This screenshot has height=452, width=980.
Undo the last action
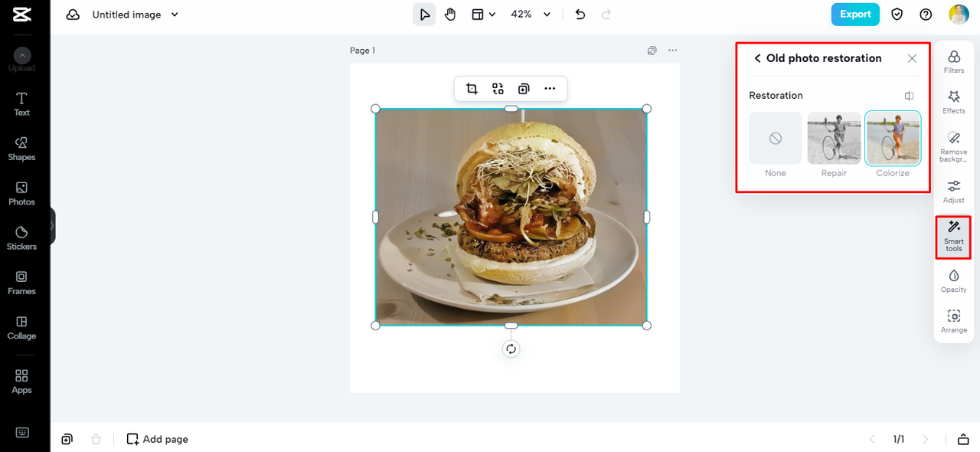click(580, 15)
